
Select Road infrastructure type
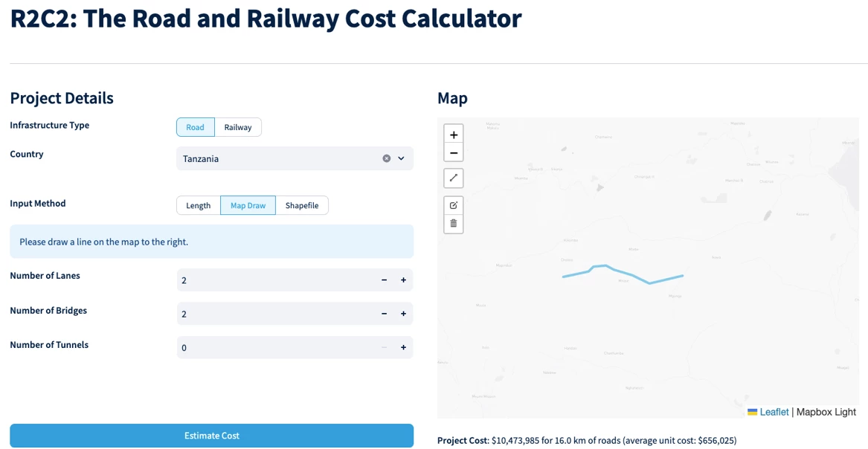[x=196, y=127]
